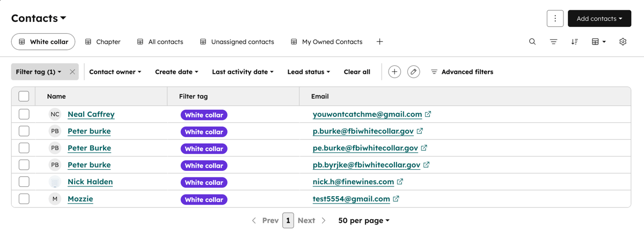This screenshot has width=644, height=232.
Task: Check the box for p.burke@fbiwhitecollar.gov row
Action: (x=24, y=131)
